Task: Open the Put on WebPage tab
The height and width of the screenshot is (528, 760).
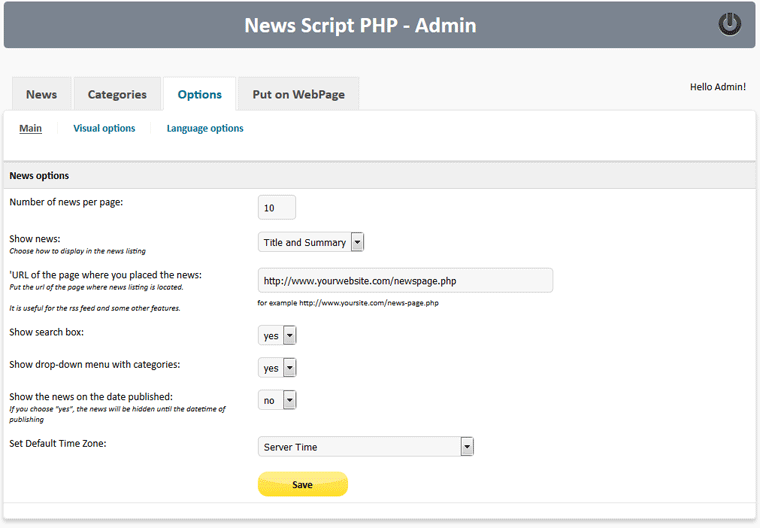Action: click(299, 94)
